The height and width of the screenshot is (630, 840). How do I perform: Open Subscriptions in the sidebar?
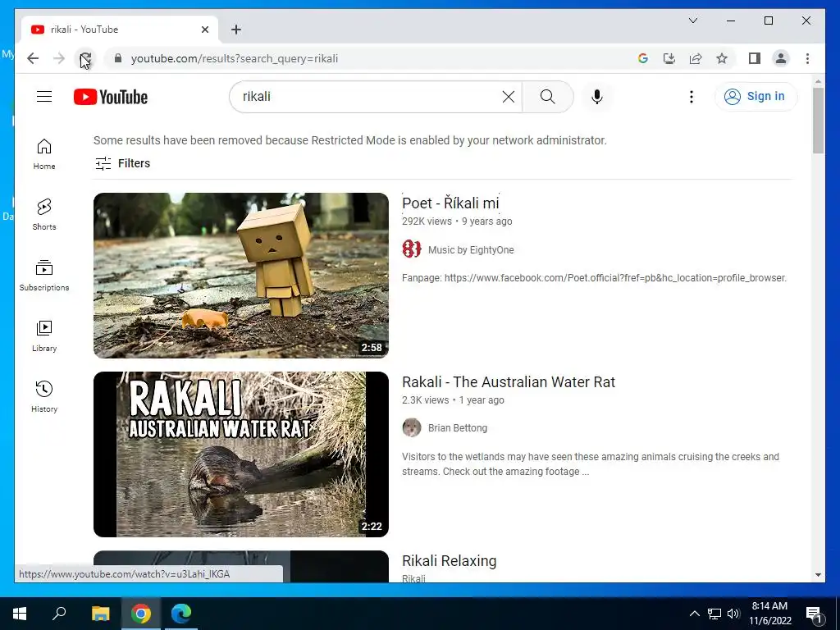coord(44,276)
